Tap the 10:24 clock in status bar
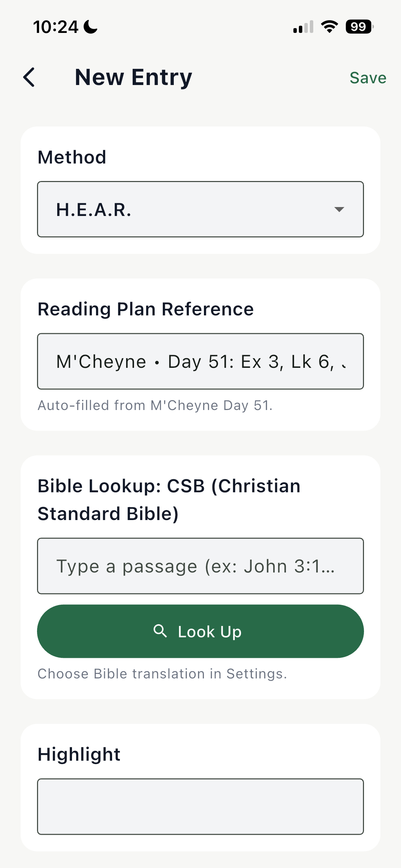The image size is (401, 868). 56,27
